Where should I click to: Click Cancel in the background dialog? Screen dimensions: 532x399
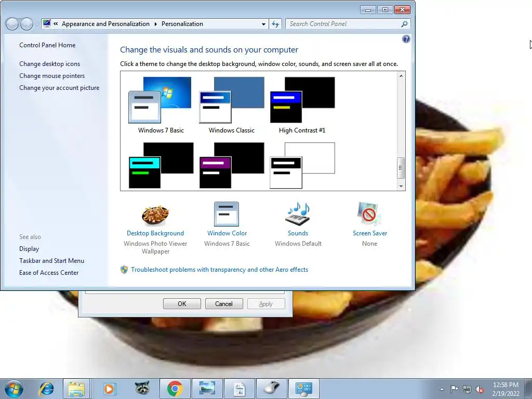pos(224,303)
